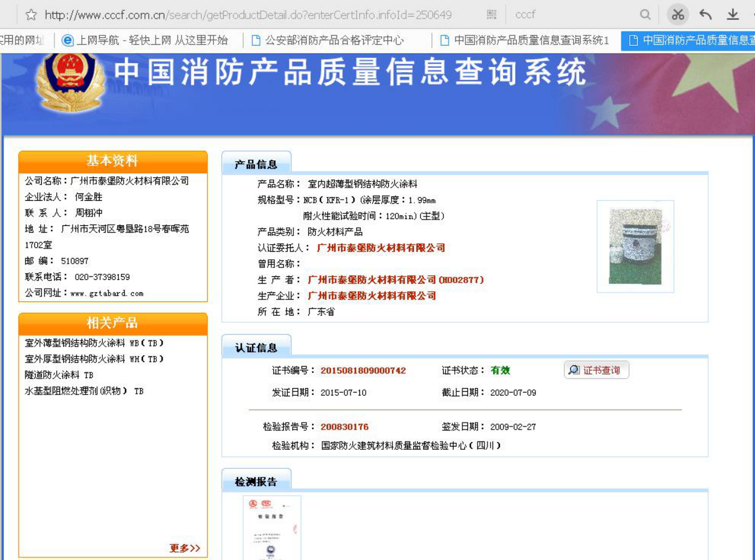Viewport: 755px width, 560px height.
Task: Open the inspection report document thumbnail
Action: [272, 528]
